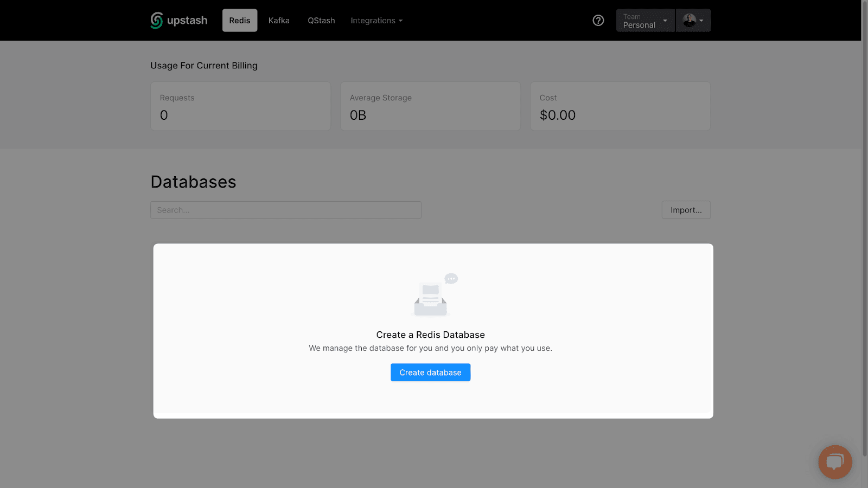Click the Requests usage card
The image size is (868, 488).
click(x=240, y=106)
